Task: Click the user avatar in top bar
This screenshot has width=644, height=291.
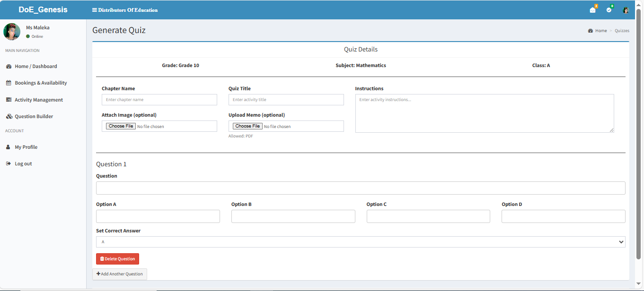Action: (626, 10)
